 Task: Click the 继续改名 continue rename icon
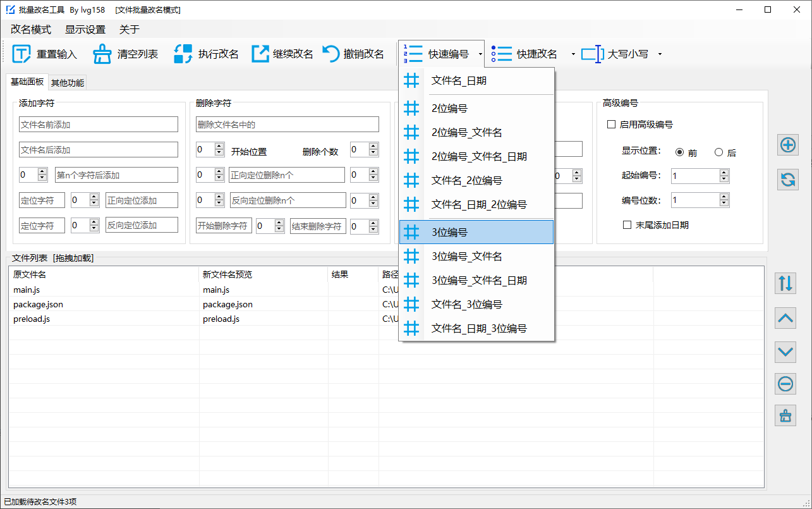click(260, 54)
